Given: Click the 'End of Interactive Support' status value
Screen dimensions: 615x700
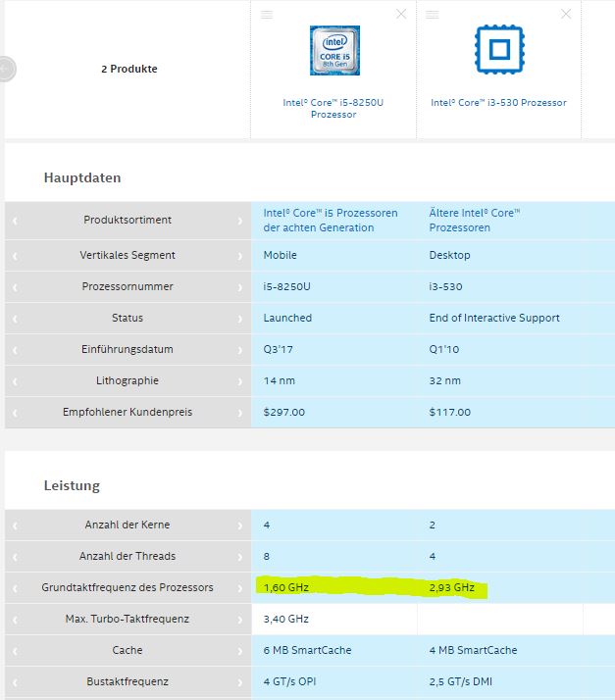Looking at the screenshot, I should (494, 318).
